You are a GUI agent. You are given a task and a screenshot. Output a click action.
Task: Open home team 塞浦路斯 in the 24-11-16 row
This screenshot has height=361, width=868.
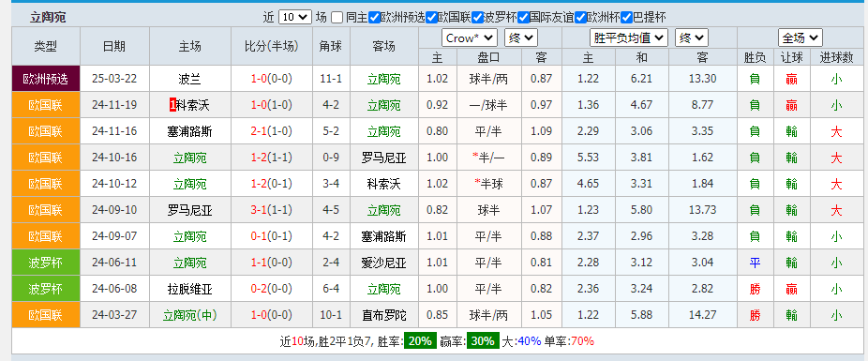(x=190, y=131)
